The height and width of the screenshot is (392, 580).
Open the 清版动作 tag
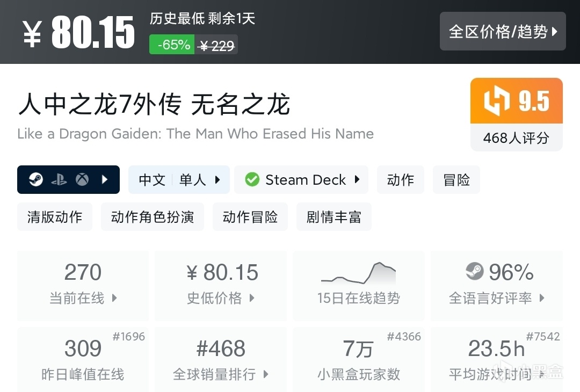(55, 217)
